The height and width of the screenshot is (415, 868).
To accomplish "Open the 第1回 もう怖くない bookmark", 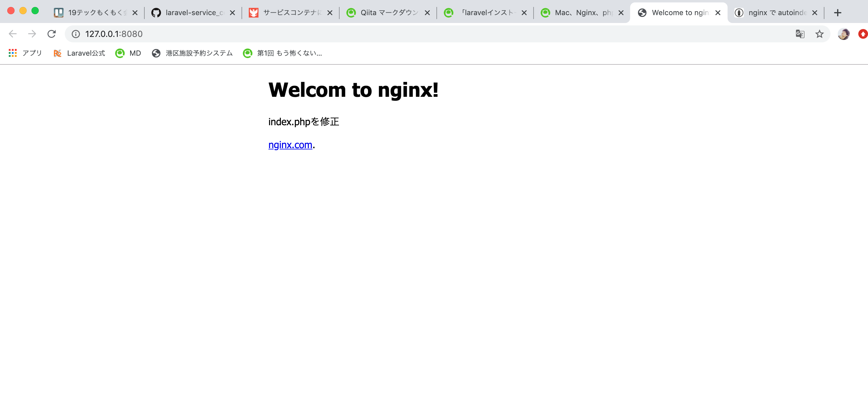I will (x=282, y=53).
